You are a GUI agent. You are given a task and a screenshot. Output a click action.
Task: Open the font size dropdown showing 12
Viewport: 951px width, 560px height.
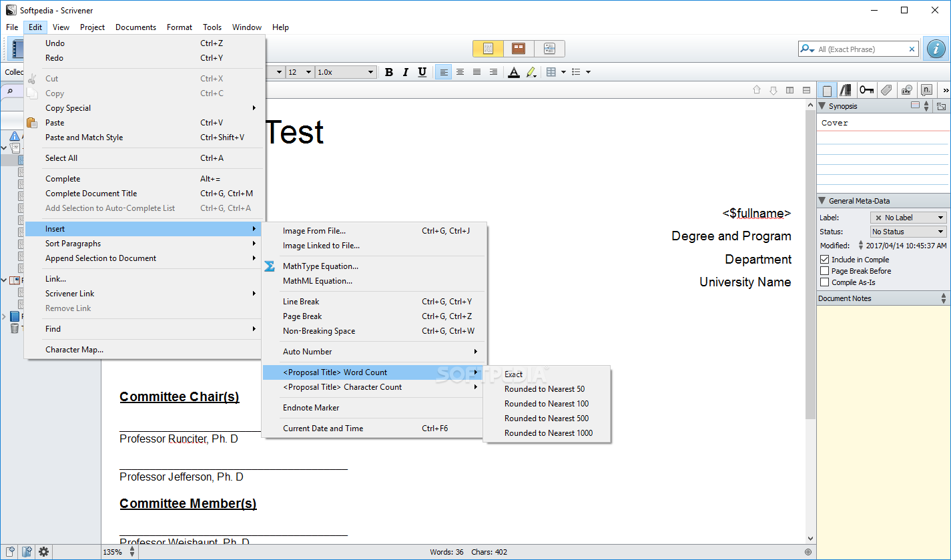click(300, 72)
